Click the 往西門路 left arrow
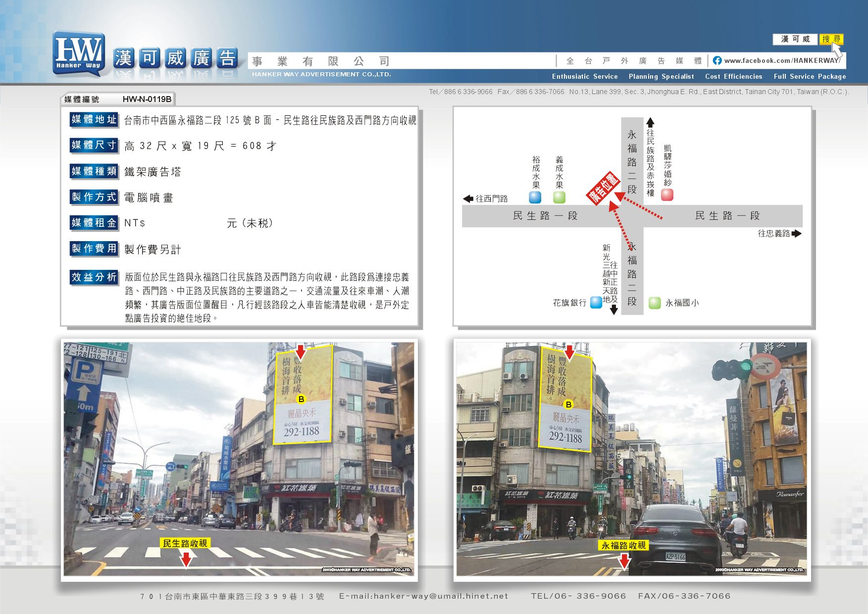The width and height of the screenshot is (868, 614). (468, 199)
